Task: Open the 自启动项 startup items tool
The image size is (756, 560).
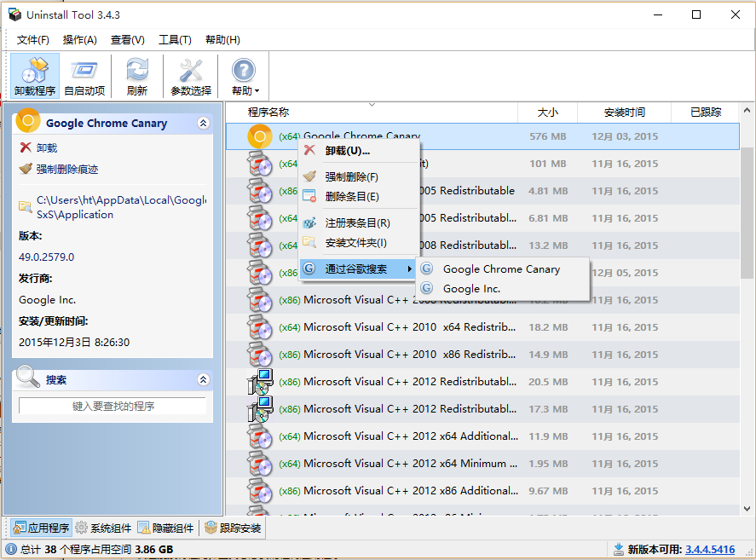Action: coord(84,77)
